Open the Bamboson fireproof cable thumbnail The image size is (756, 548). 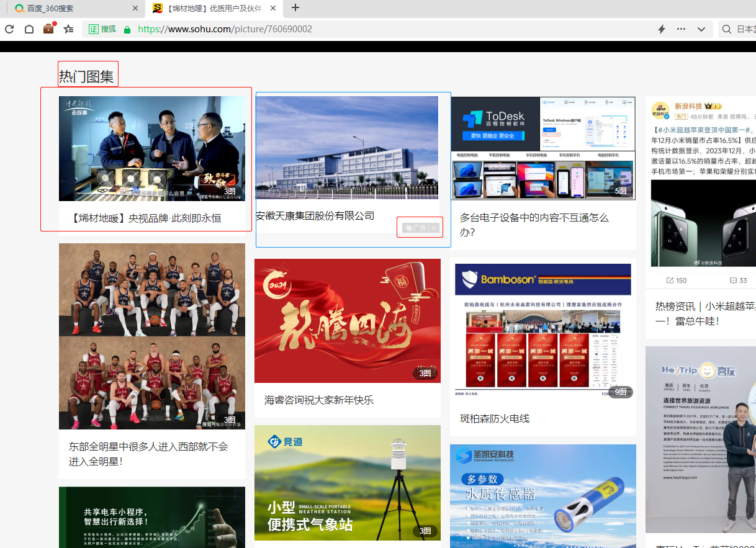coord(543,331)
